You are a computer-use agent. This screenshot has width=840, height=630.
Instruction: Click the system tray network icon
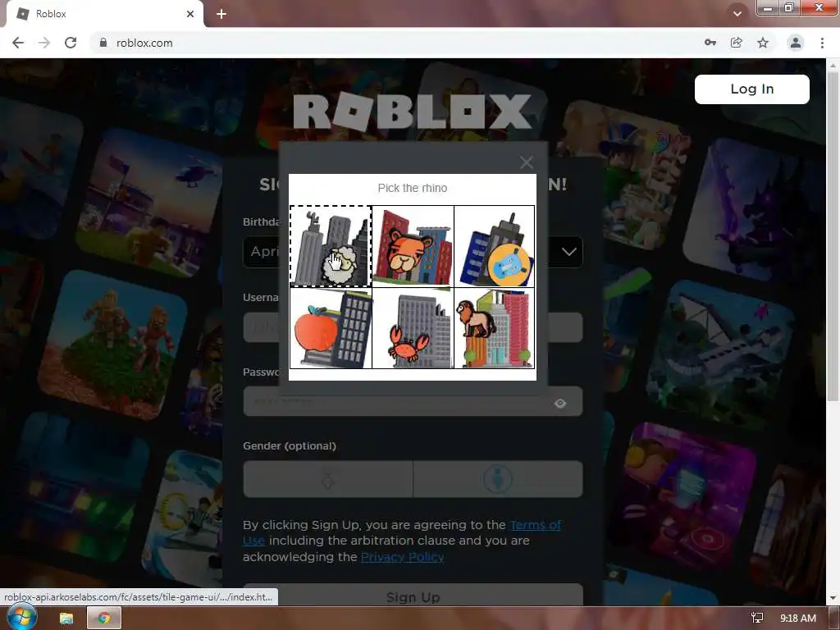[757, 619]
